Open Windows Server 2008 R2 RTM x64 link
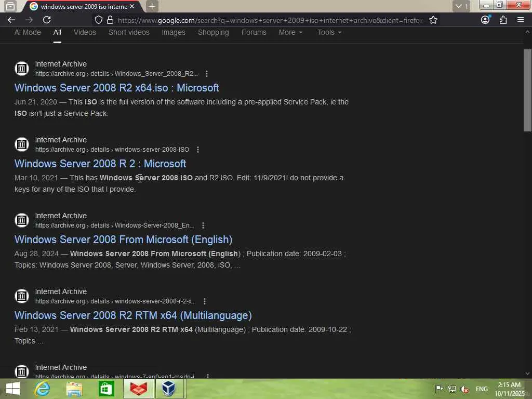Viewport: 532px width, 399px height. [x=133, y=315]
